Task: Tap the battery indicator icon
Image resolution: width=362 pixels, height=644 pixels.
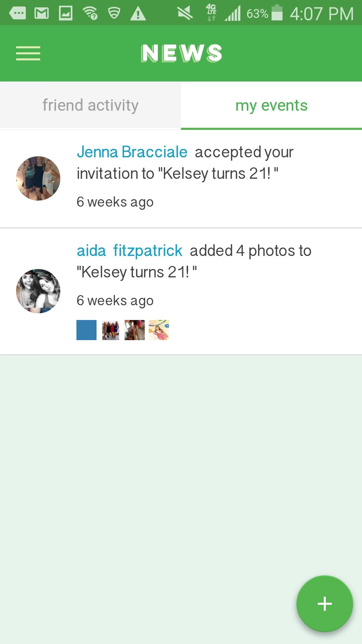Action: click(277, 13)
